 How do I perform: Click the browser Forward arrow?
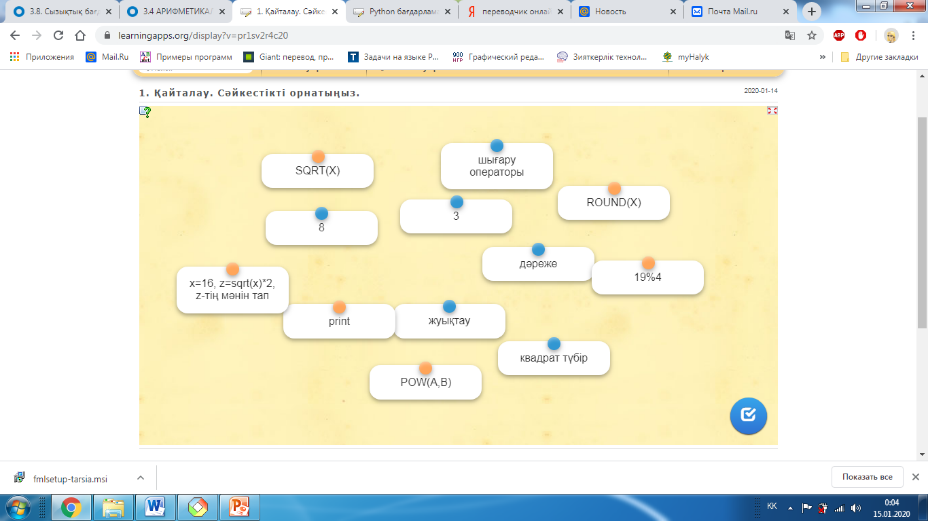click(37, 36)
